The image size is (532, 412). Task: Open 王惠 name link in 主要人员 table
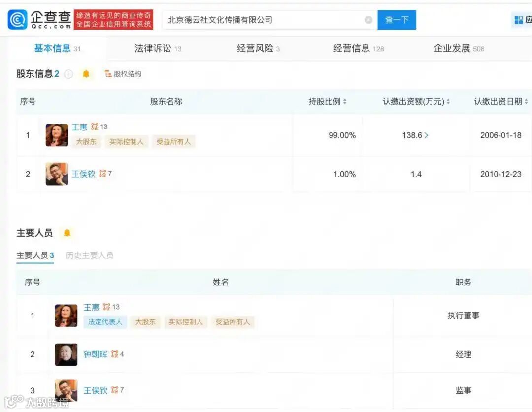pyautogui.click(x=91, y=307)
